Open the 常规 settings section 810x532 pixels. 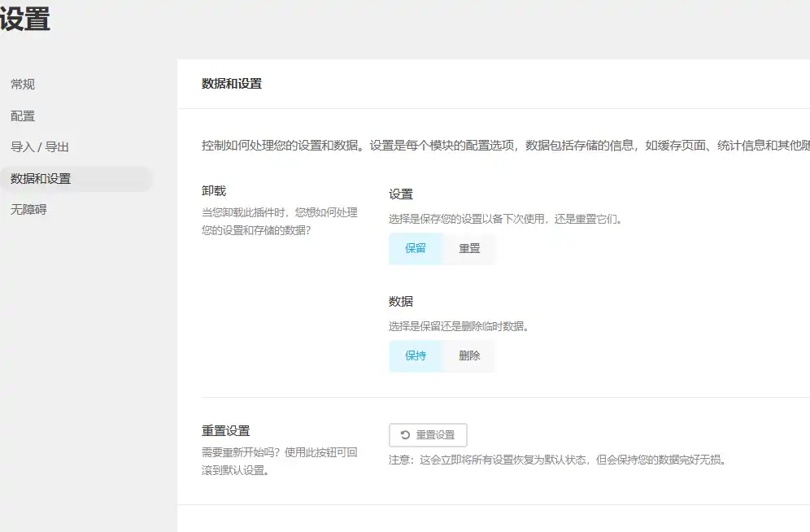(22, 84)
